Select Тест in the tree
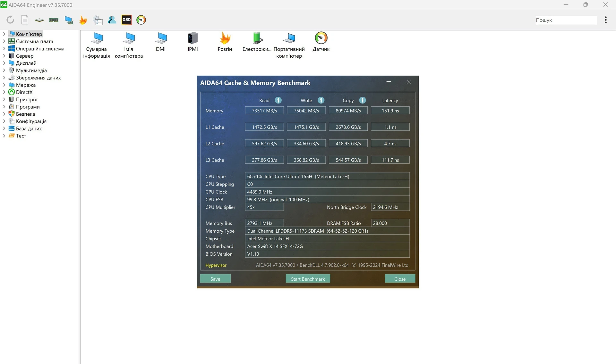 click(21, 136)
